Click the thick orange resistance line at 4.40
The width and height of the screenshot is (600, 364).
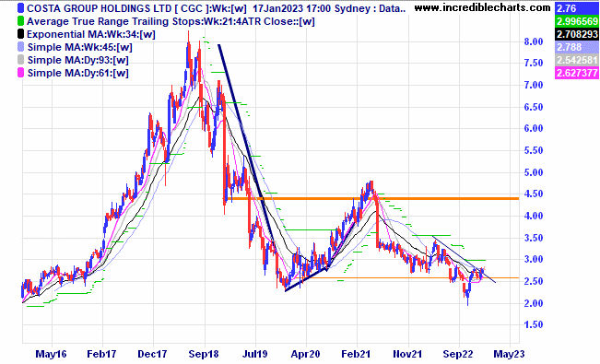371,198
